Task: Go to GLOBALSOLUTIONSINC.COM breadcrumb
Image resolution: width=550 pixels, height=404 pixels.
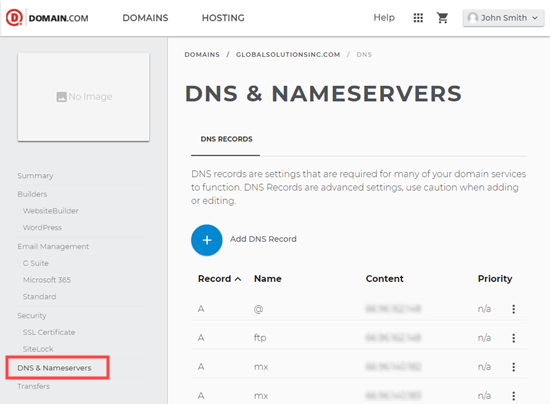Action: (288, 55)
